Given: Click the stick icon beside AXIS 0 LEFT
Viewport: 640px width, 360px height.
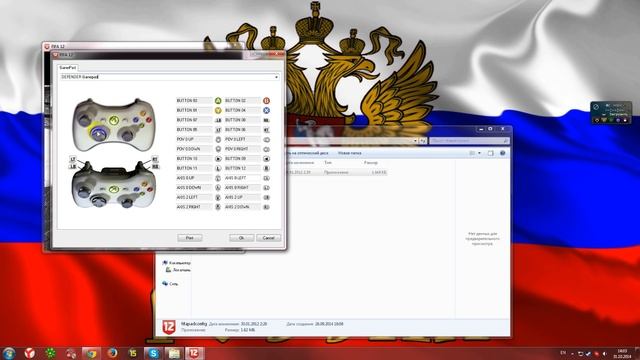Looking at the screenshot, I should tap(266, 178).
